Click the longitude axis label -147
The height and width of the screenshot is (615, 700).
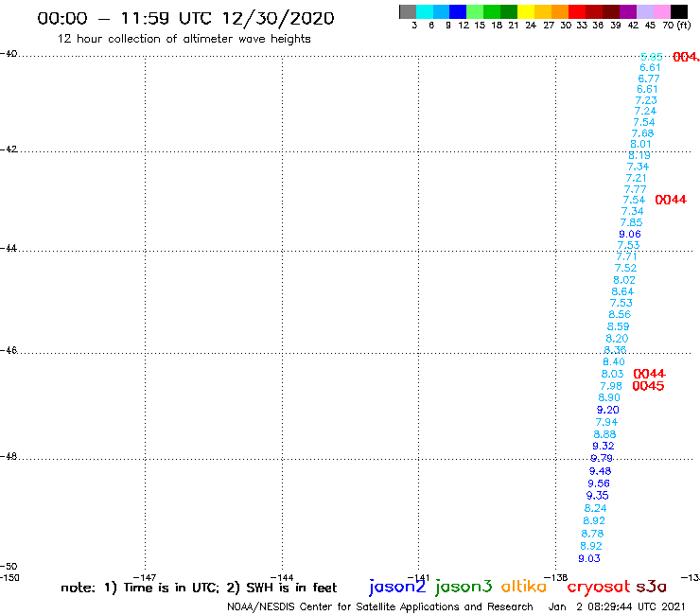point(145,577)
